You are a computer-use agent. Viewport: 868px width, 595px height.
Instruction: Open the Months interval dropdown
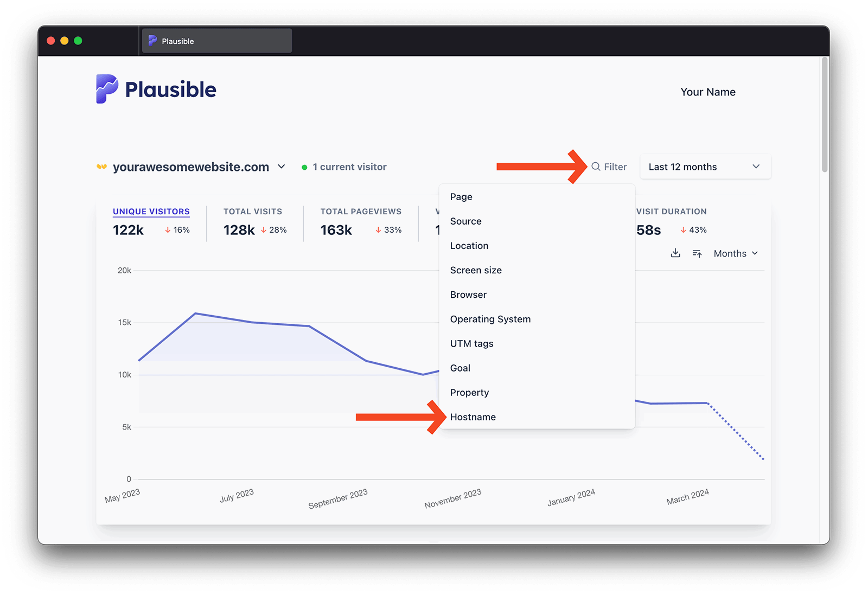735,253
